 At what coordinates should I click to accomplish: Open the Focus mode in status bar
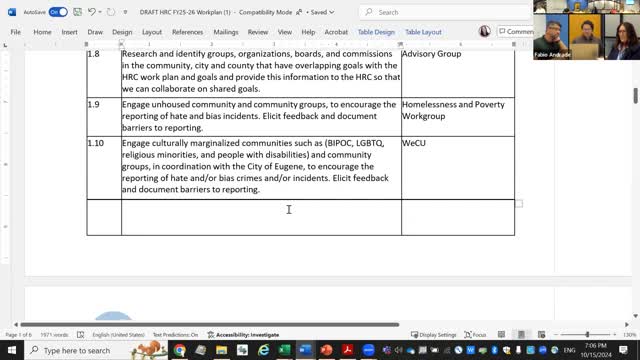point(475,335)
